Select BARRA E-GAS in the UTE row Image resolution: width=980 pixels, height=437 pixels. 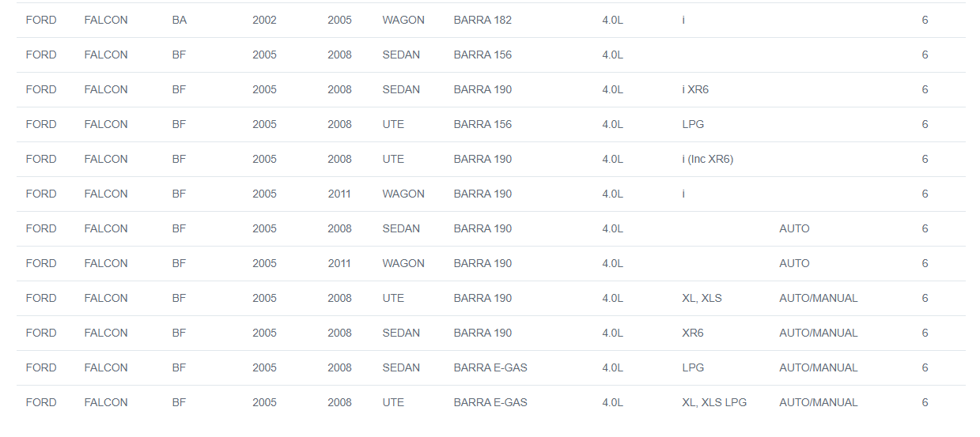point(490,402)
